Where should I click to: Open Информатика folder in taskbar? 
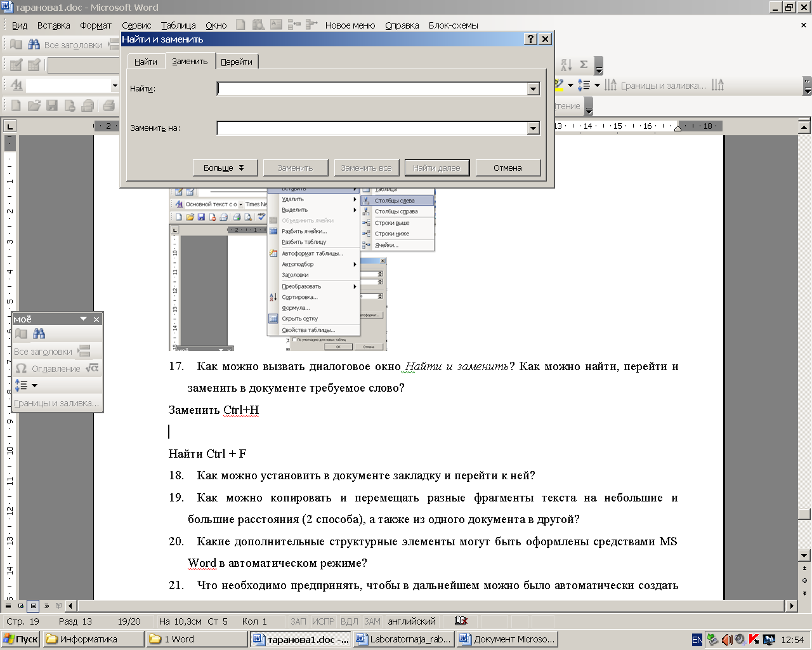[x=93, y=639]
